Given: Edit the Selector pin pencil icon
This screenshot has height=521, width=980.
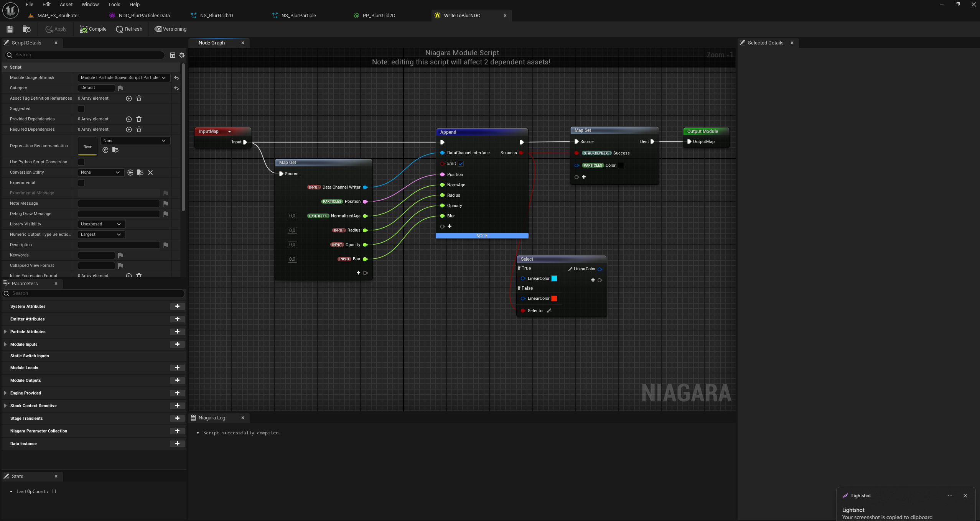Looking at the screenshot, I should coord(549,311).
